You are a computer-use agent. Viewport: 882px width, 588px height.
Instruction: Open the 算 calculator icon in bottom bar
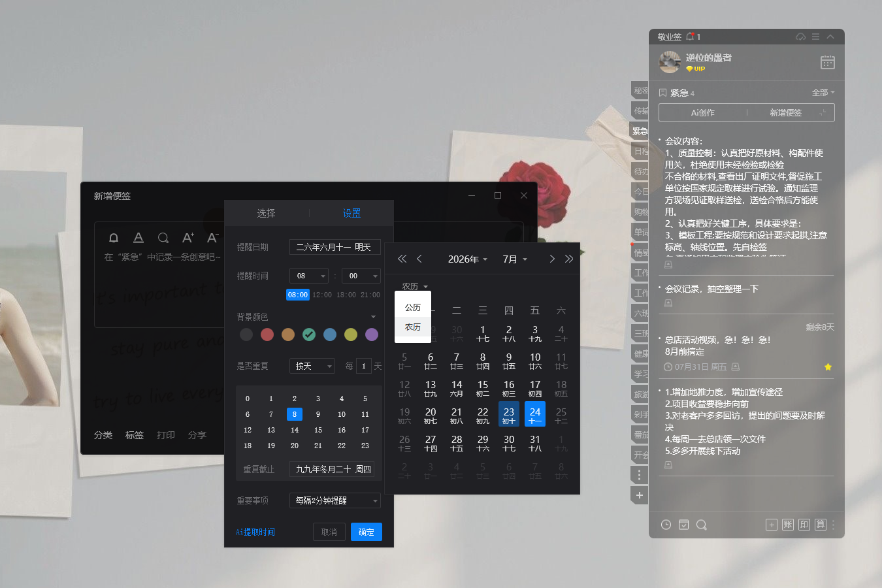[821, 525]
